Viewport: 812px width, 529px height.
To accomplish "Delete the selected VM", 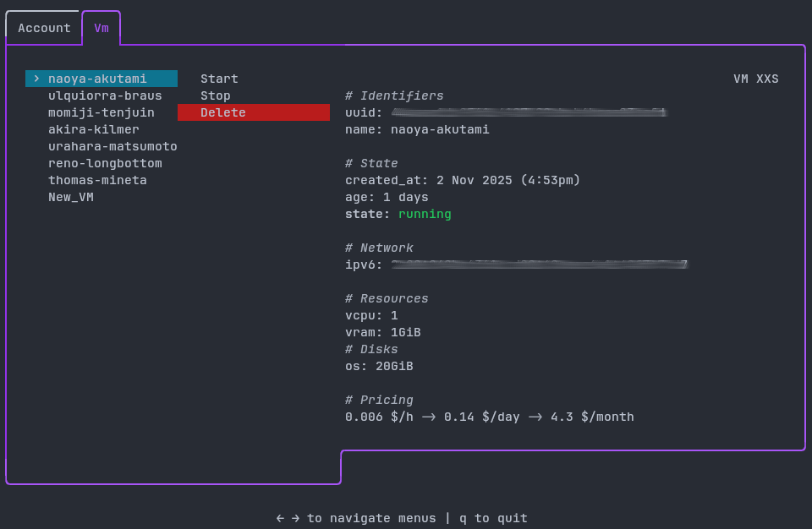I will pos(223,112).
